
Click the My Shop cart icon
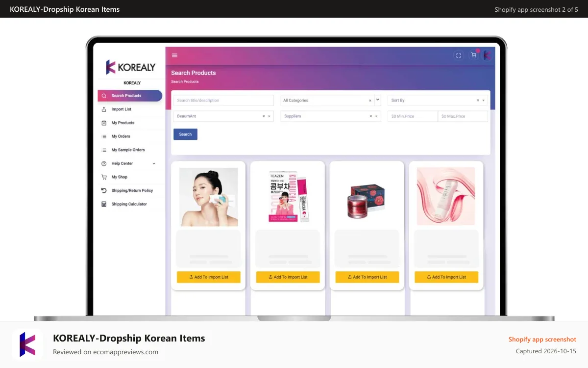[104, 177]
